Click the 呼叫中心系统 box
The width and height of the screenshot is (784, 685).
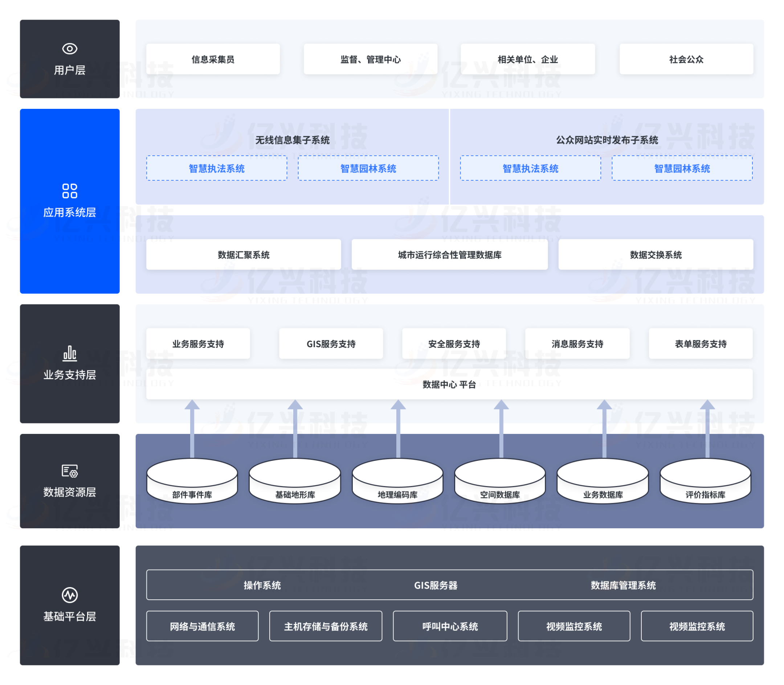(450, 626)
